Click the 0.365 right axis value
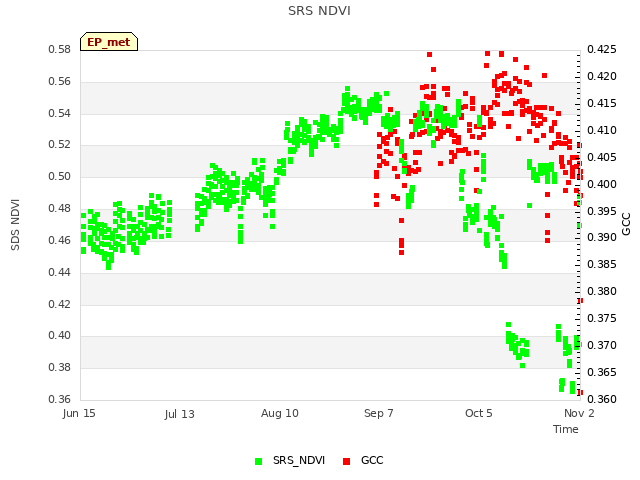 click(602, 372)
